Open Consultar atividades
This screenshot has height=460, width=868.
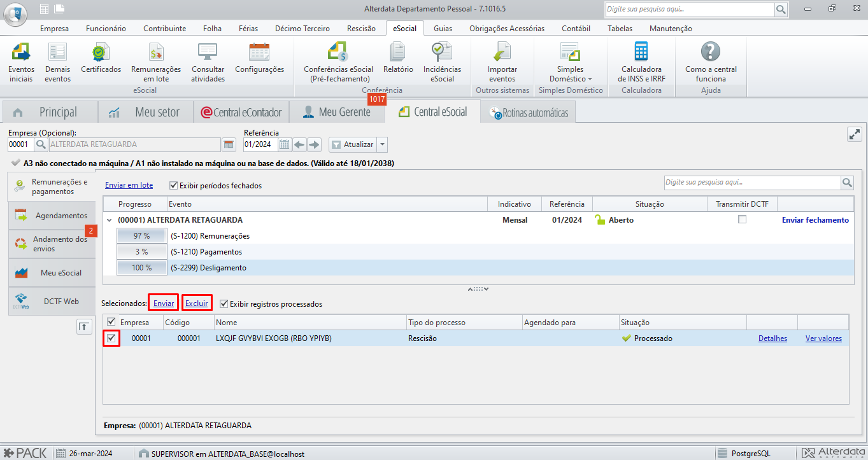208,62
